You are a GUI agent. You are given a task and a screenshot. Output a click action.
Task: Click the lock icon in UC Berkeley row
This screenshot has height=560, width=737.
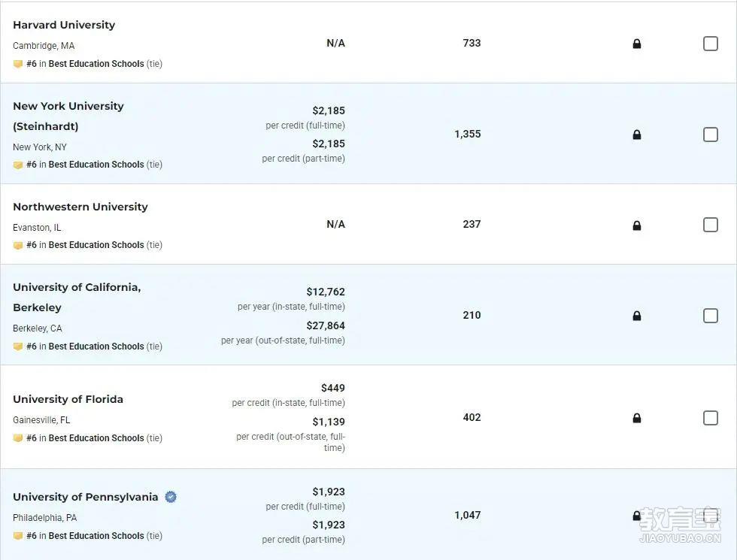637,316
